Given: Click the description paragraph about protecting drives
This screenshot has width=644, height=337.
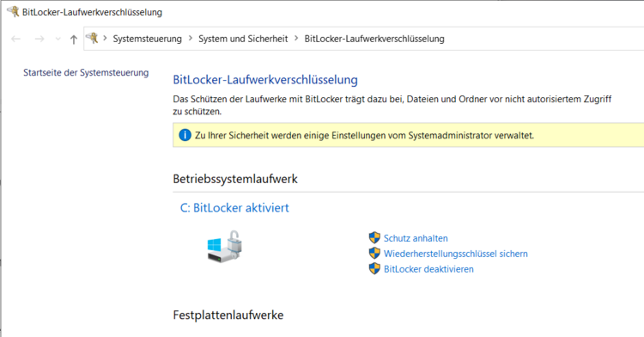Looking at the screenshot, I should pos(392,105).
